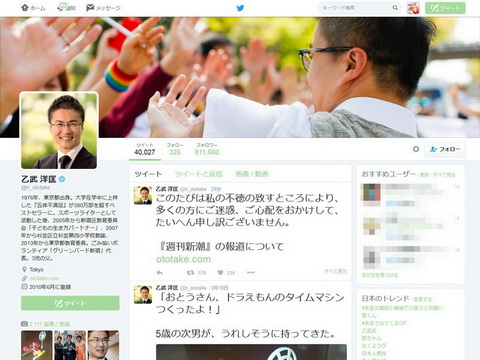Click the avatar on the apology tweet
480x360 pixels.
[143, 195]
